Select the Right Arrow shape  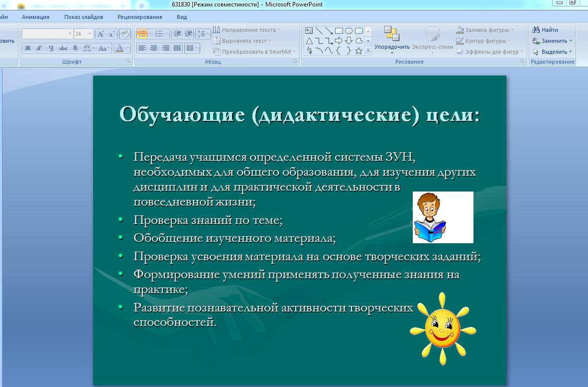tap(339, 41)
